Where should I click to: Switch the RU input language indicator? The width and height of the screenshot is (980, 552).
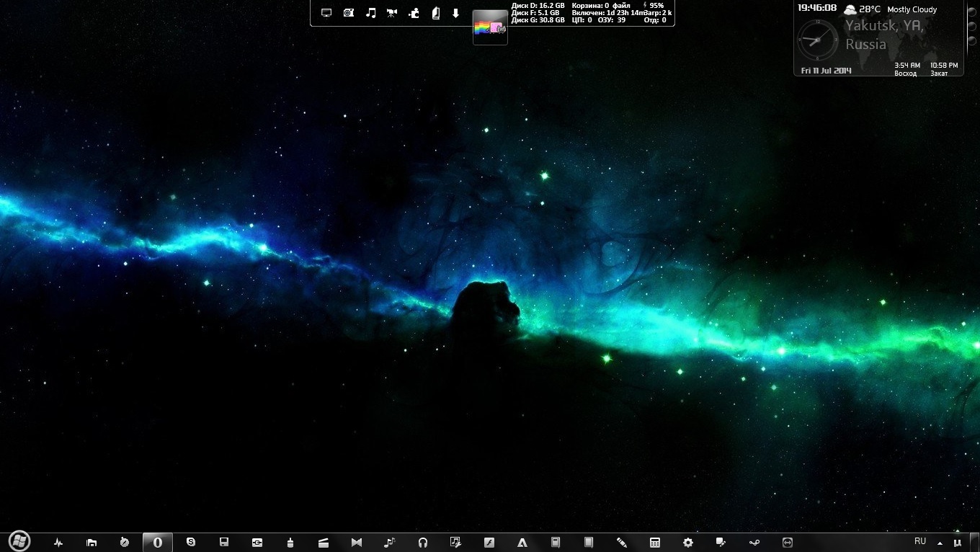pos(920,542)
